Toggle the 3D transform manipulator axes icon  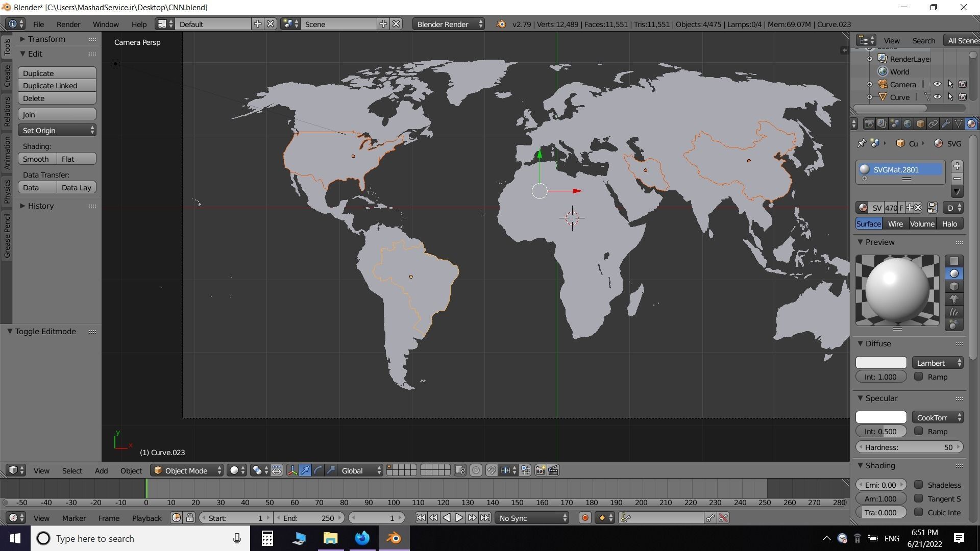point(292,470)
